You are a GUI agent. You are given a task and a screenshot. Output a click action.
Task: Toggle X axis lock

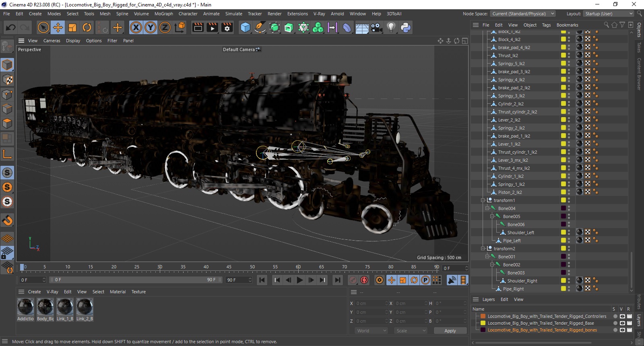(x=136, y=27)
